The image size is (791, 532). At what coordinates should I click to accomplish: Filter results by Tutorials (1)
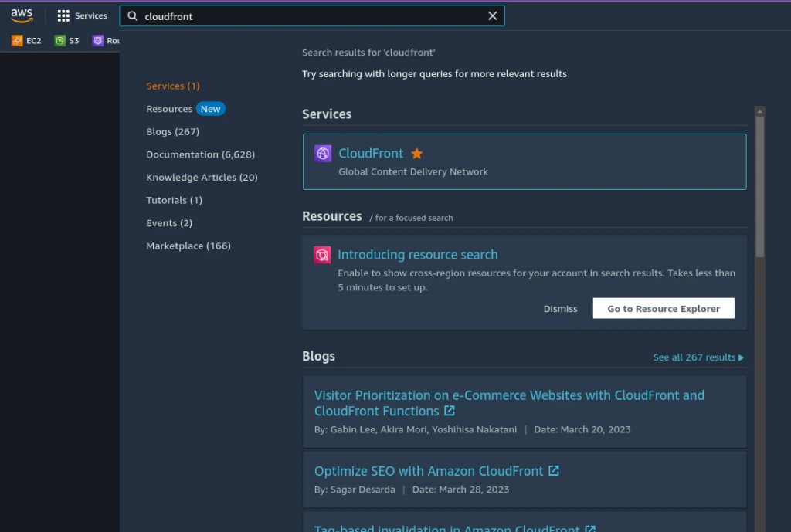tap(174, 200)
